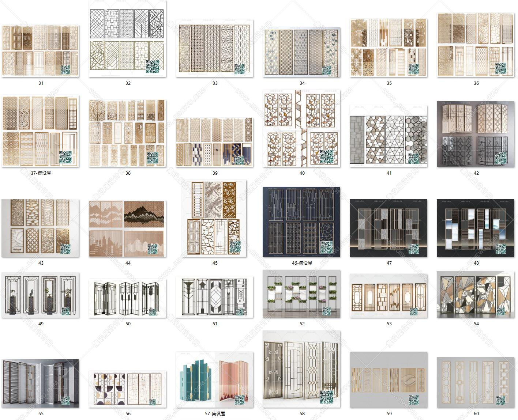Open thumbnail 31 with gold screen panels
518x420 pixels.
click(x=40, y=51)
